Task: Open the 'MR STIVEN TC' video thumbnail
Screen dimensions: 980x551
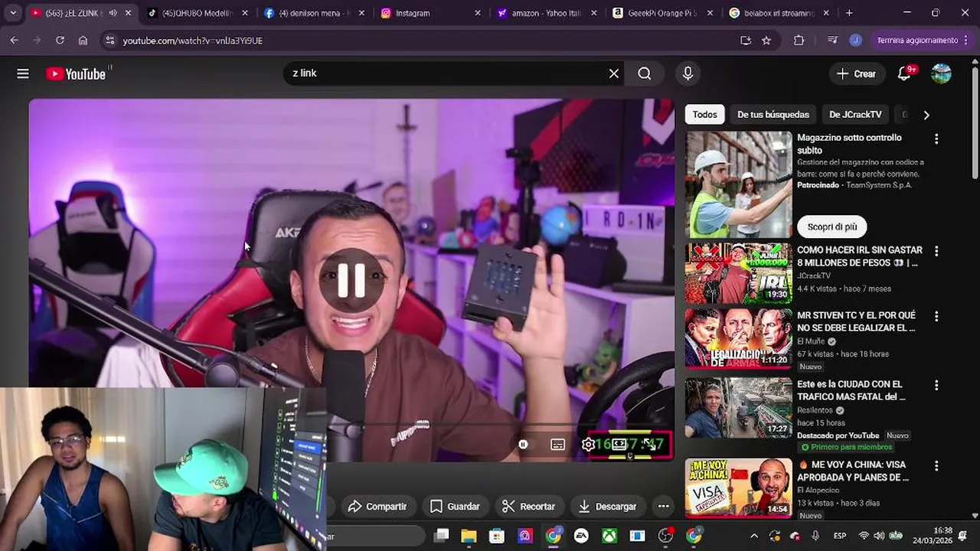Action: pos(739,338)
